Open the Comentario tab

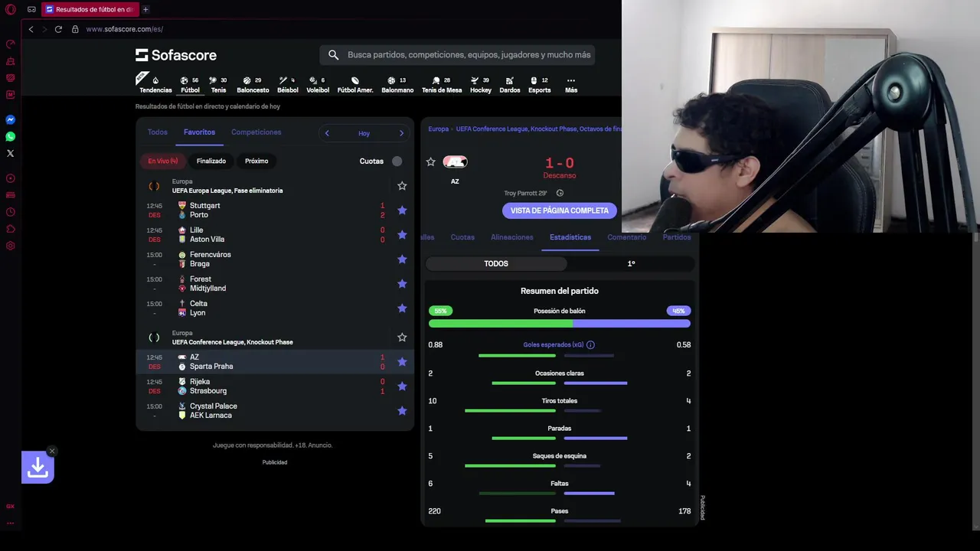[627, 237]
